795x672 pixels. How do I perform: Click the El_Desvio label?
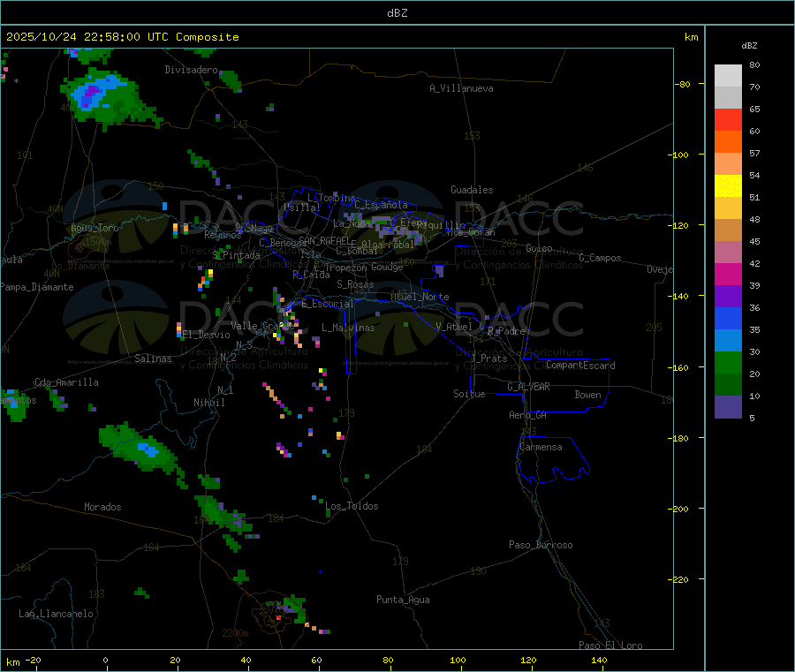point(207,335)
